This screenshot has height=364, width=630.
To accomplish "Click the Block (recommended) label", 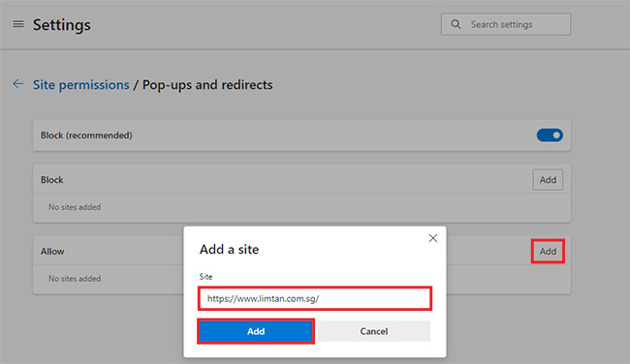I will [x=86, y=136].
